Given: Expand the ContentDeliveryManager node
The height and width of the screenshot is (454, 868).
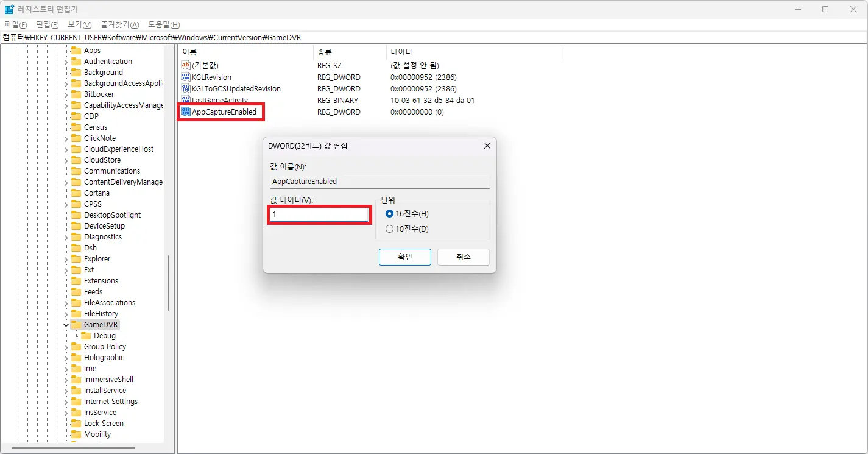Looking at the screenshot, I should coord(66,182).
